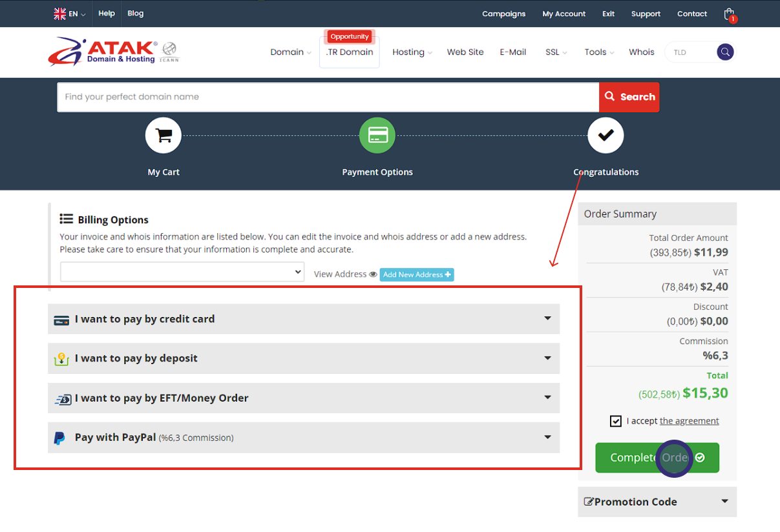Expand the Pay with PayPal section
This screenshot has width=780, height=532.
304,437
